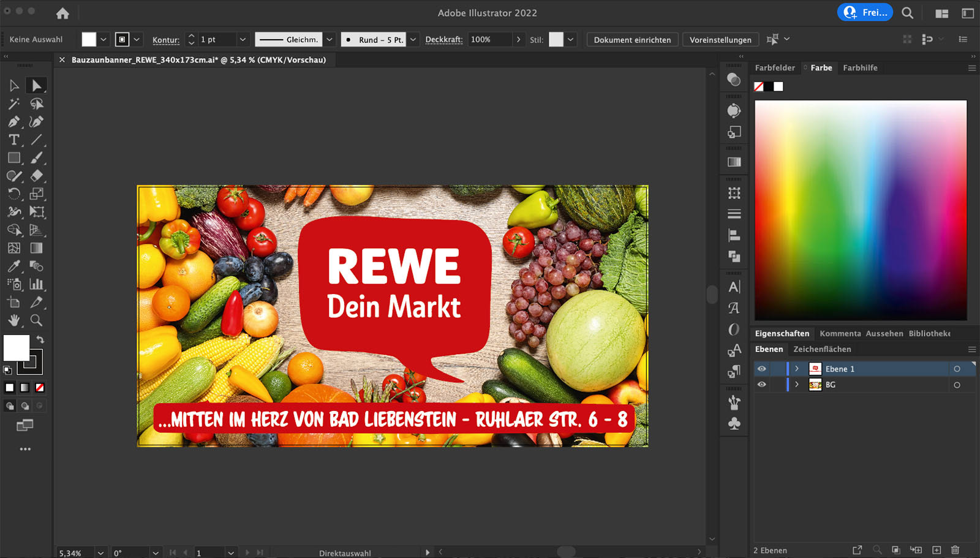Open the stroke weight dropdown

(243, 39)
